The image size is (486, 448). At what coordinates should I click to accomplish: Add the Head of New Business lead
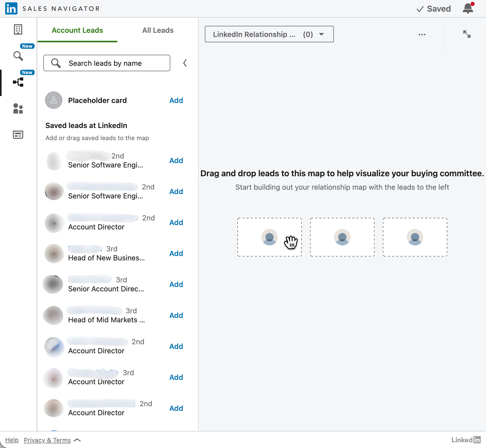(x=176, y=253)
